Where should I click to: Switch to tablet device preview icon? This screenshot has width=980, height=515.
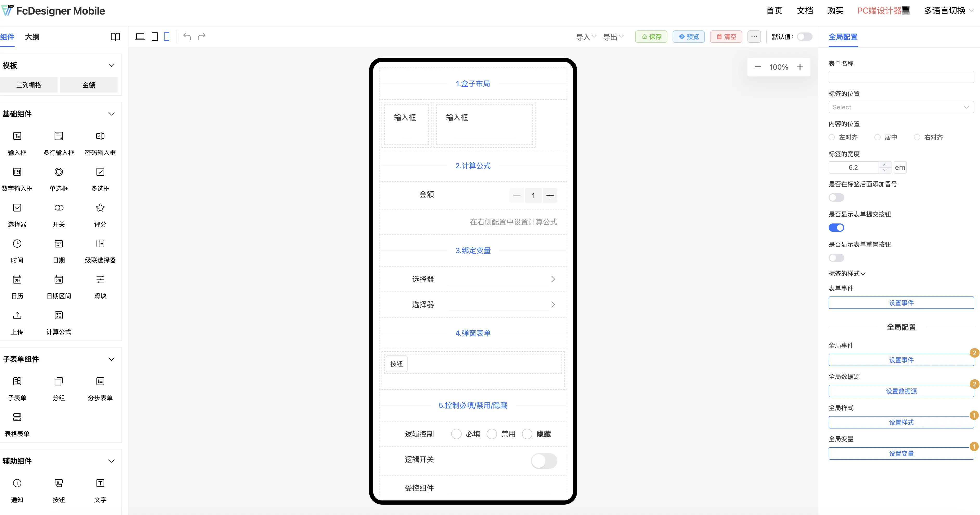pos(154,36)
